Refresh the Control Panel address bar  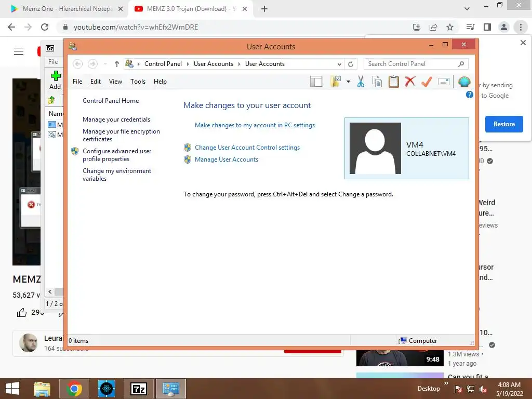tap(351, 64)
